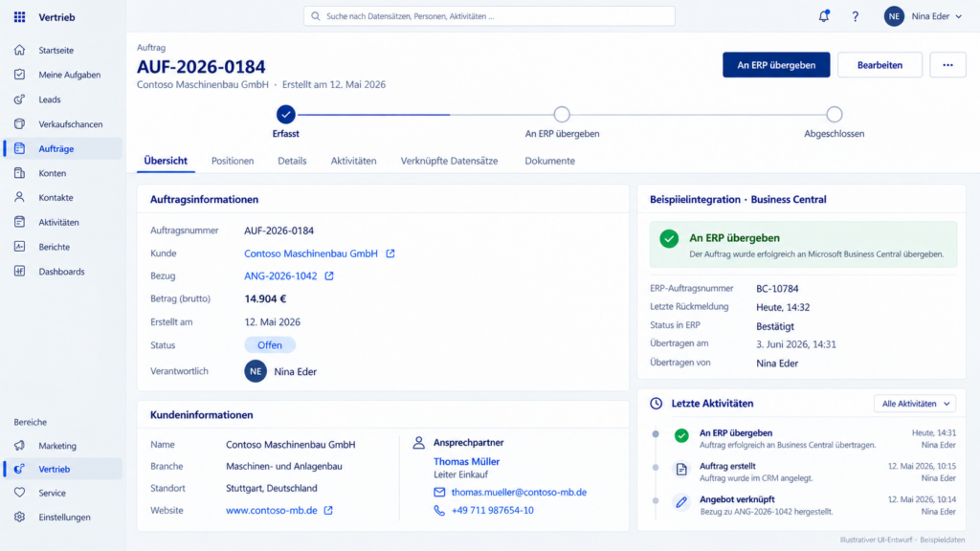Click the email envelope icon

click(x=439, y=493)
